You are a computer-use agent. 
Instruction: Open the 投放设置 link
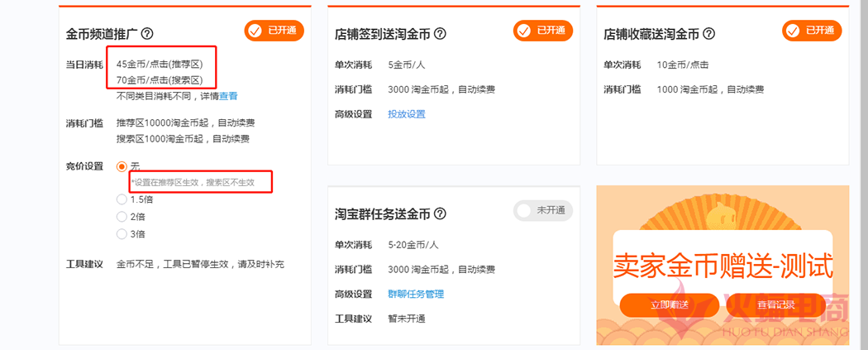tap(407, 114)
